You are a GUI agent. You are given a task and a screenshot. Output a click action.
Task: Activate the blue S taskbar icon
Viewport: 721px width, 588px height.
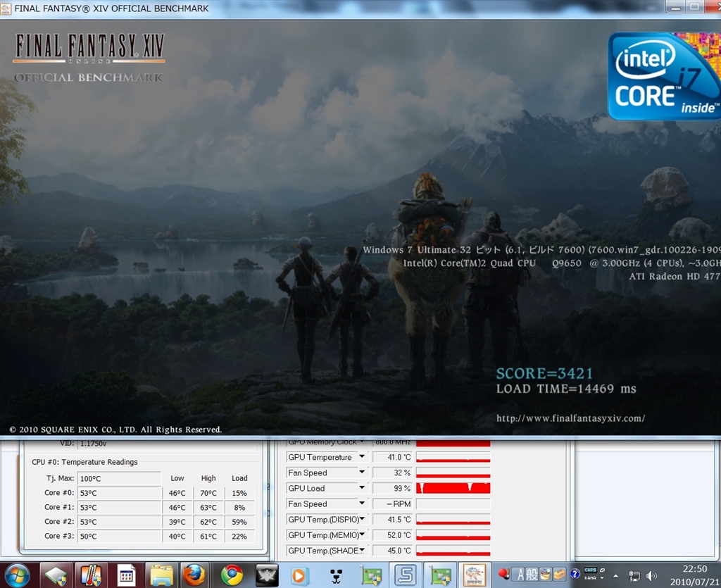(405, 575)
